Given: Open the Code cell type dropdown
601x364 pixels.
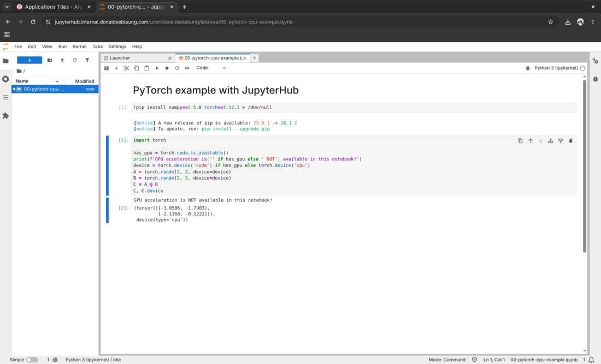Looking at the screenshot, I should click(x=211, y=68).
